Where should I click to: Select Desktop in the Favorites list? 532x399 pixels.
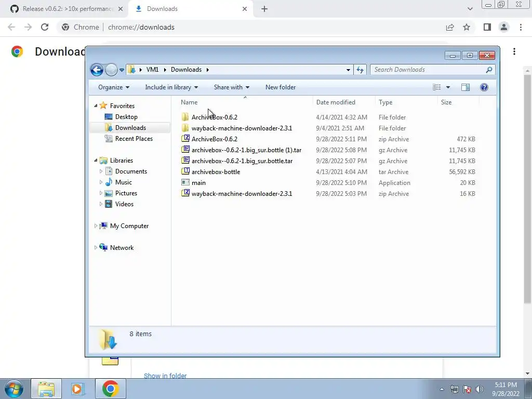tap(126, 117)
